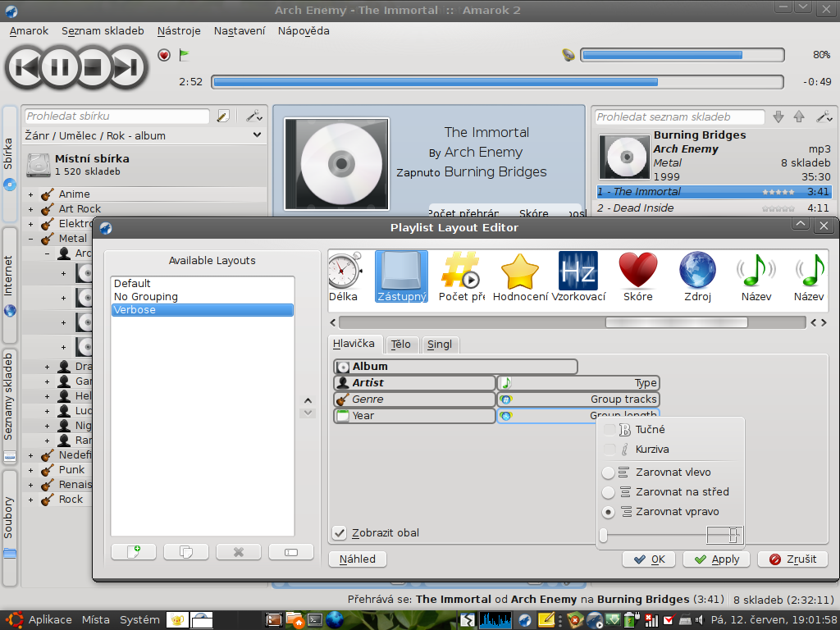
Task: Open the Nástroje menu
Action: click(x=179, y=31)
